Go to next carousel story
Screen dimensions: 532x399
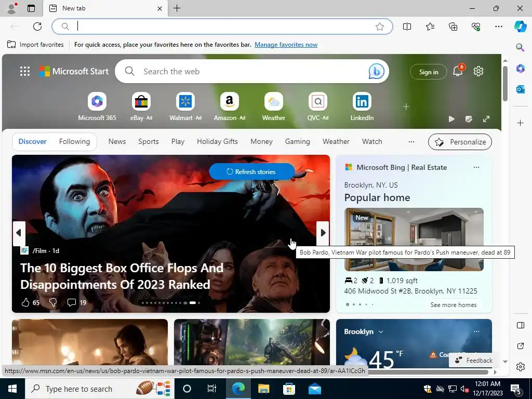coord(323,233)
